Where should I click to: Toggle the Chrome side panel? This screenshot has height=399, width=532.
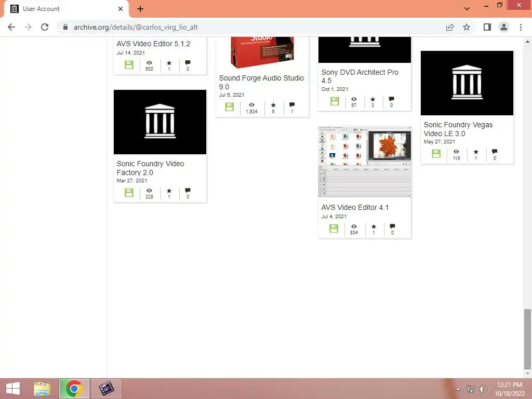point(487,27)
